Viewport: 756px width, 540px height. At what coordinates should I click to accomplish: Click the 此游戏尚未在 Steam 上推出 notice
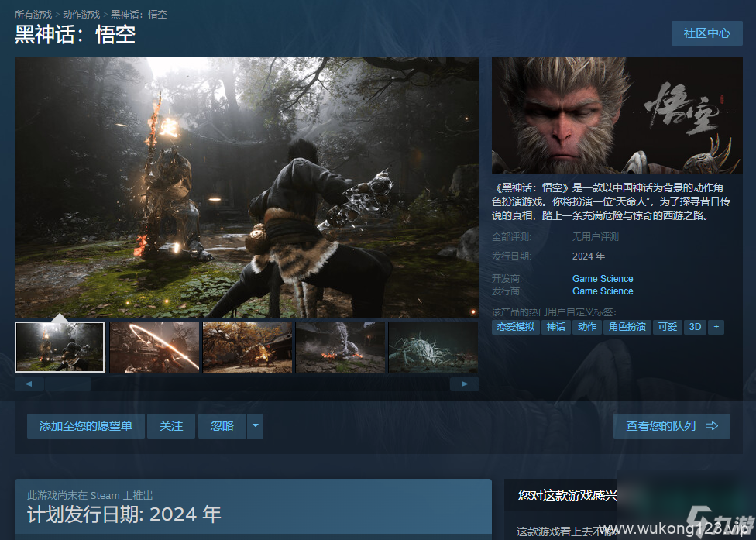point(90,495)
